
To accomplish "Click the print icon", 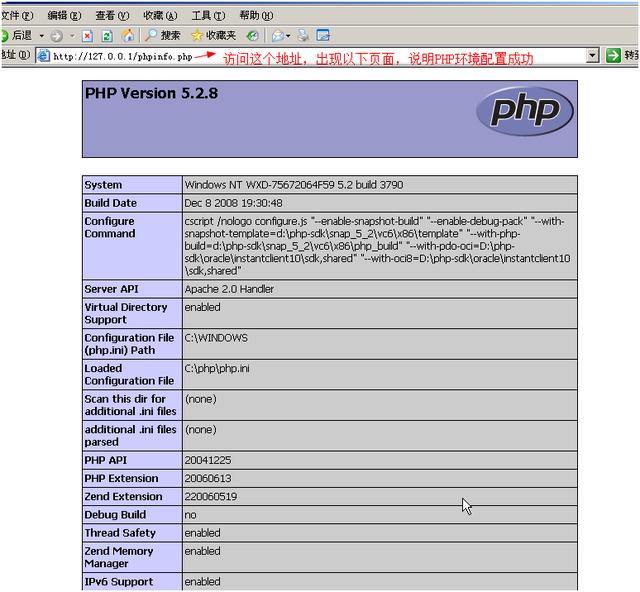I will click(303, 36).
